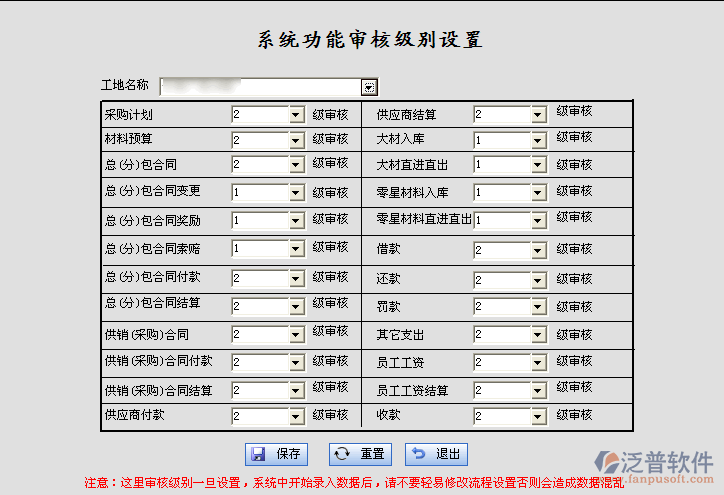The width and height of the screenshot is (724, 495).
Task: Open the 工地名称 dropdown arrow
Action: click(369, 87)
